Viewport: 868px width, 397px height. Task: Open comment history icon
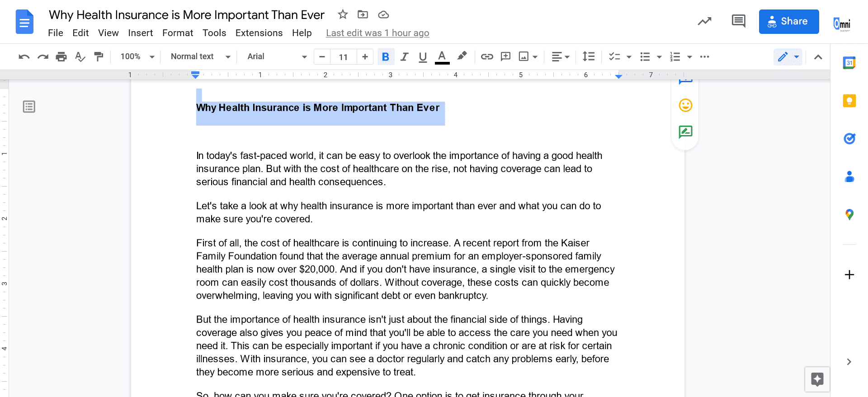click(738, 21)
